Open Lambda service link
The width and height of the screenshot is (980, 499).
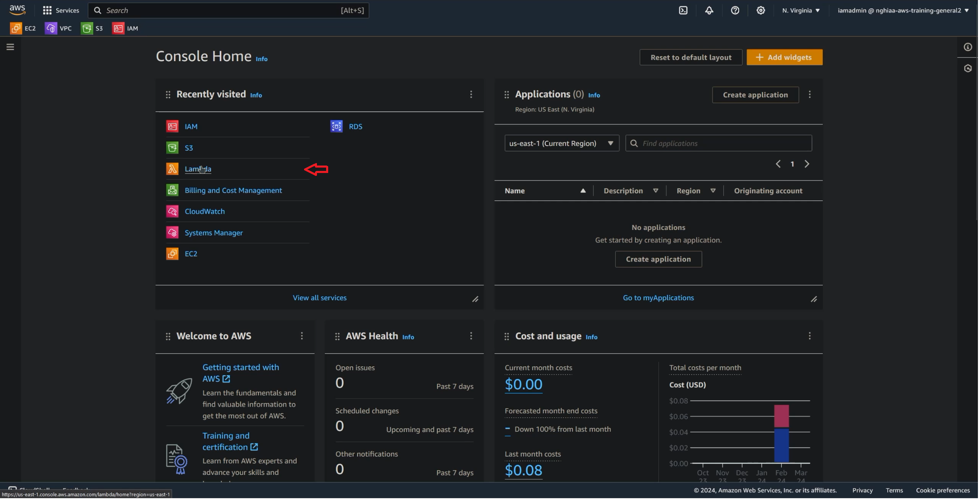click(198, 169)
